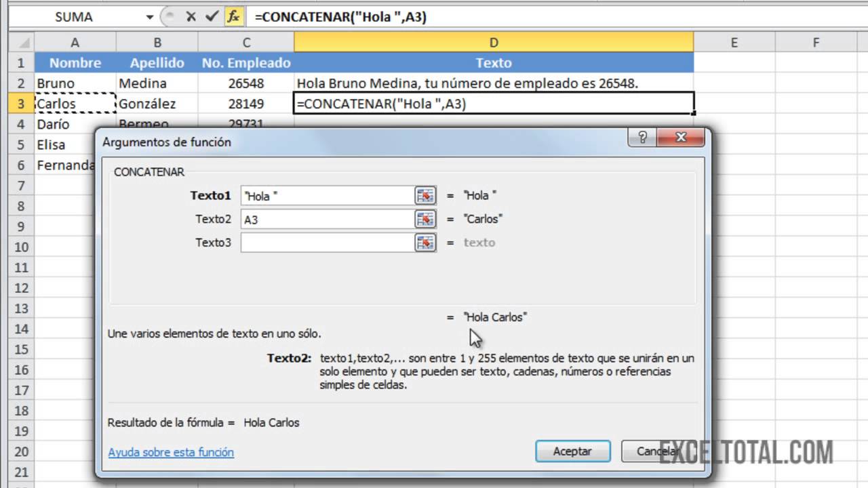The image size is (868, 488).
Task: Click the SUMA name box
Action: (75, 18)
